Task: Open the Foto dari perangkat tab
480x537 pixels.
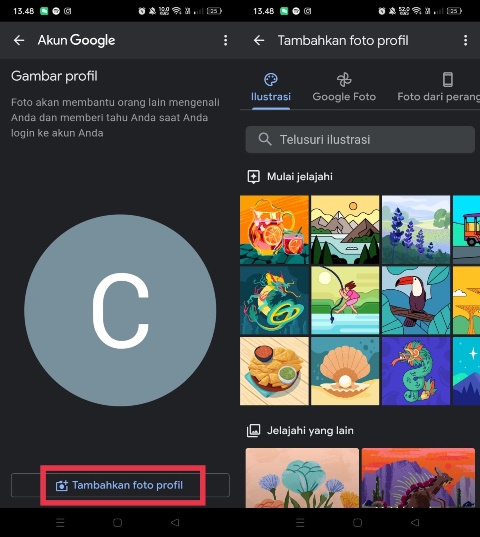Action: (439, 88)
